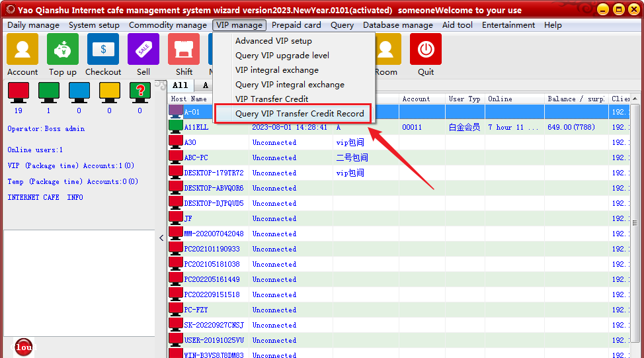Screen dimensions: 644x358
Task: Click the Sell sale-tag icon
Action: pyautogui.click(x=143, y=50)
